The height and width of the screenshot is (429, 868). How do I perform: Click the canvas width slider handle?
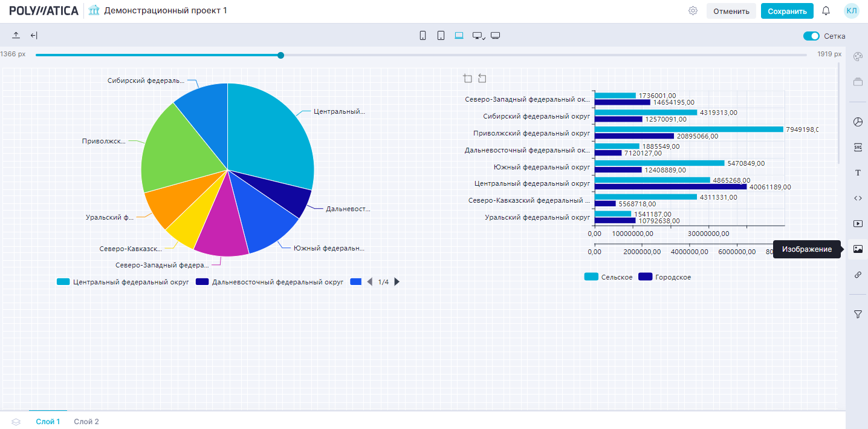(280, 55)
